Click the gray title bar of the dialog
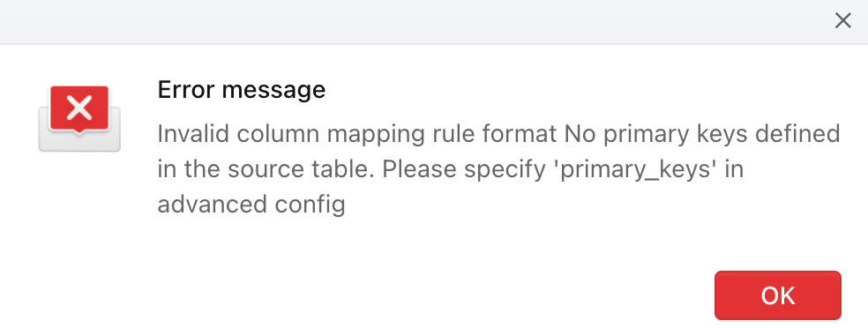Screen dimensions: 868x328 (415, 22)
